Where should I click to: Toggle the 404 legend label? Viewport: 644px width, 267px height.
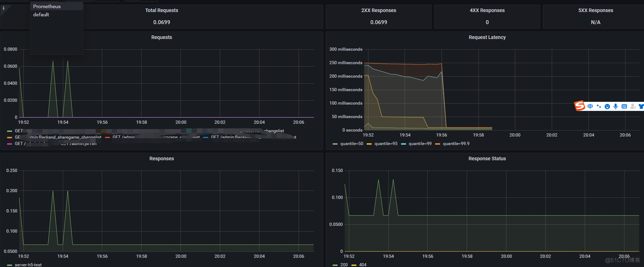(x=363, y=265)
